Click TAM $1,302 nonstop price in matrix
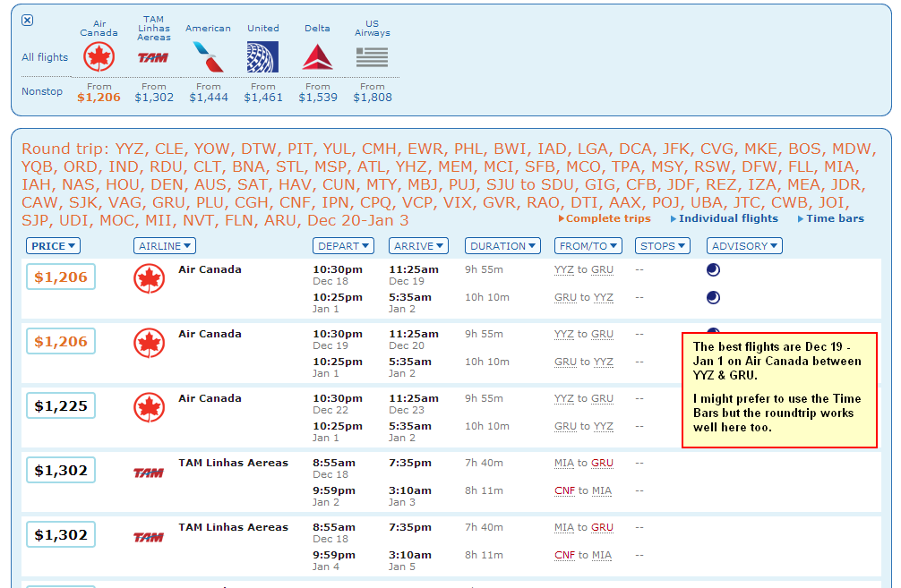Viewport: 901px width, 588px height. [154, 97]
